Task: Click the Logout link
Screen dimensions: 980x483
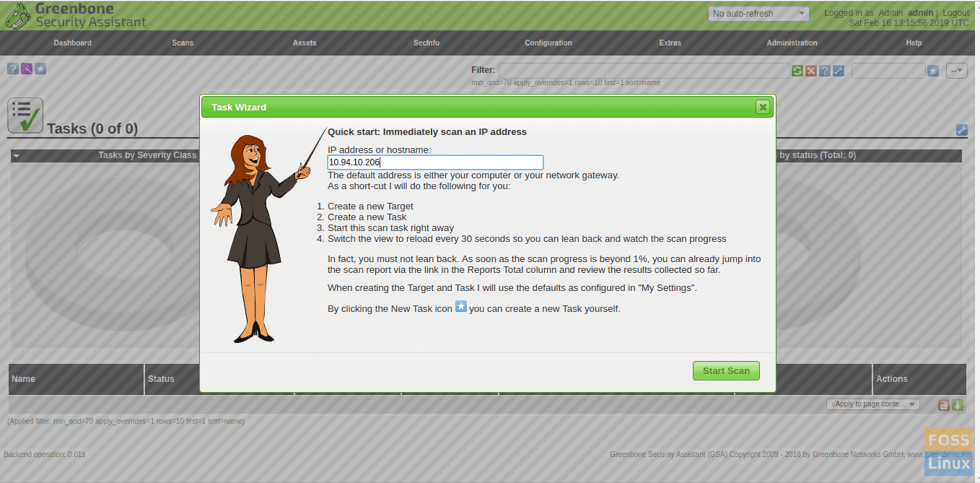Action: click(x=955, y=13)
